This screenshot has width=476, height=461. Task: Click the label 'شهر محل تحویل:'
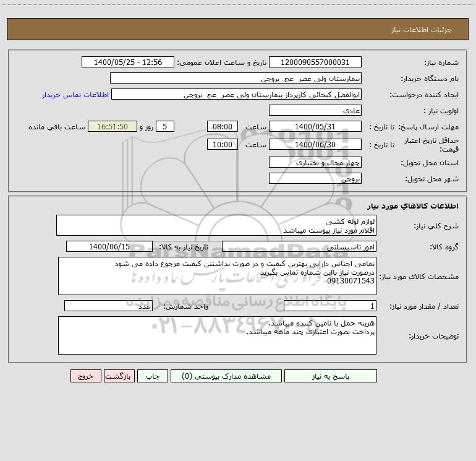tap(431, 179)
